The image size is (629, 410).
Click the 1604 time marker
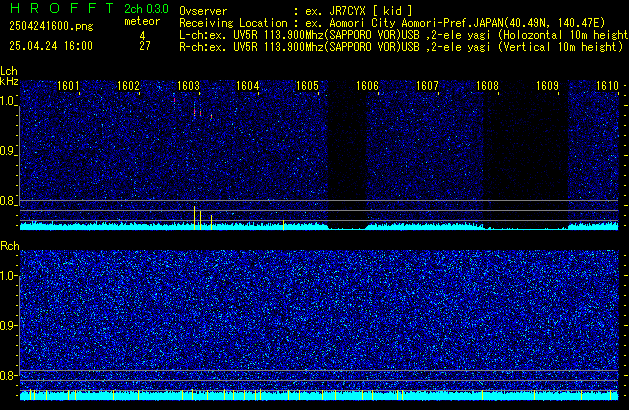point(248,86)
